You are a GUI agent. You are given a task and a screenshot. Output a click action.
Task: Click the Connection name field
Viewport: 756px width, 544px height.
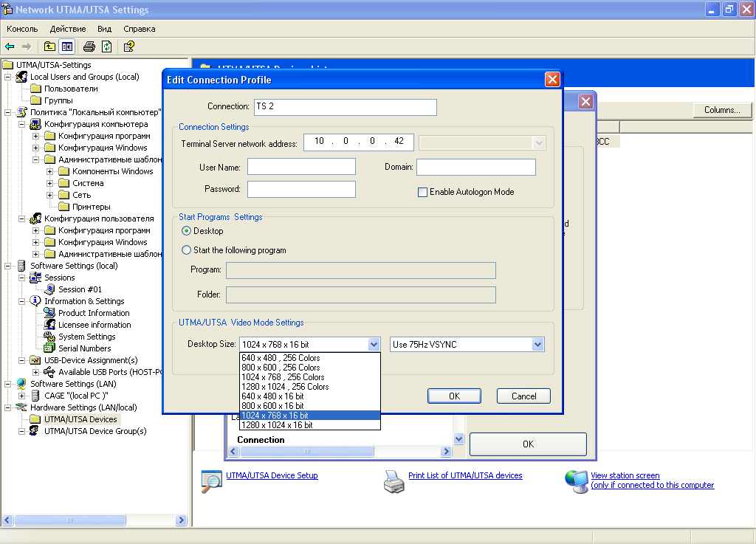pyautogui.click(x=346, y=107)
